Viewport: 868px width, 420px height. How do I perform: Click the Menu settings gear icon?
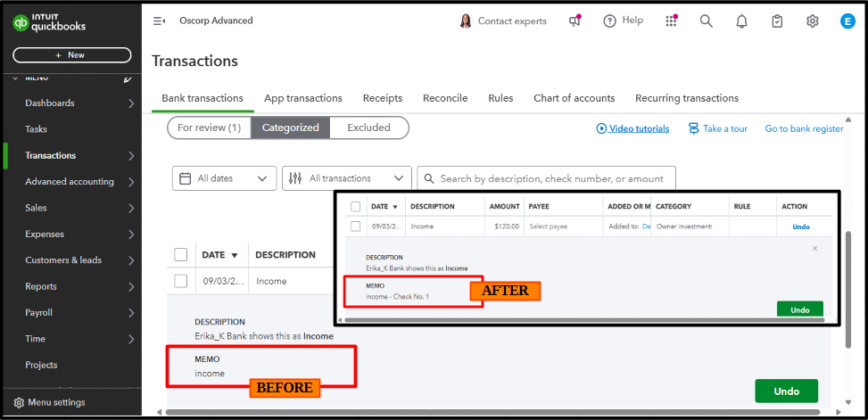19,402
